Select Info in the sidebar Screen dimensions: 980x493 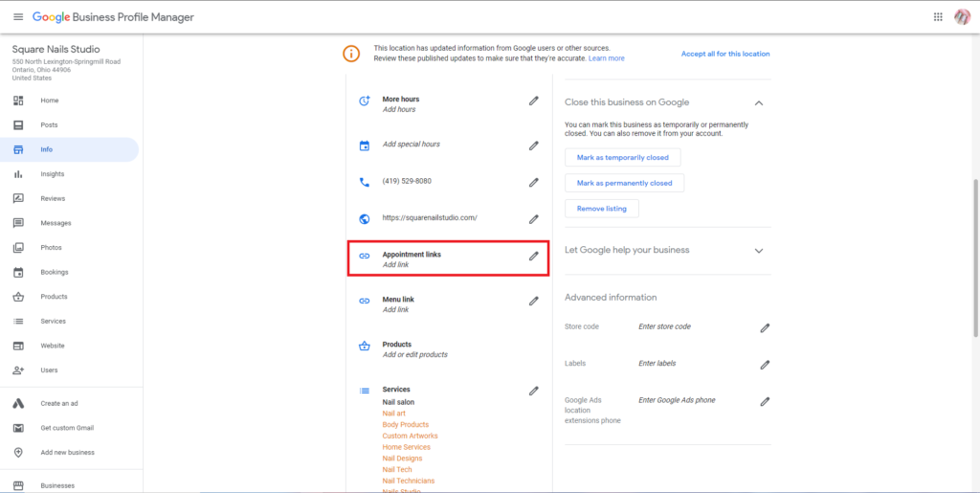[x=69, y=149]
